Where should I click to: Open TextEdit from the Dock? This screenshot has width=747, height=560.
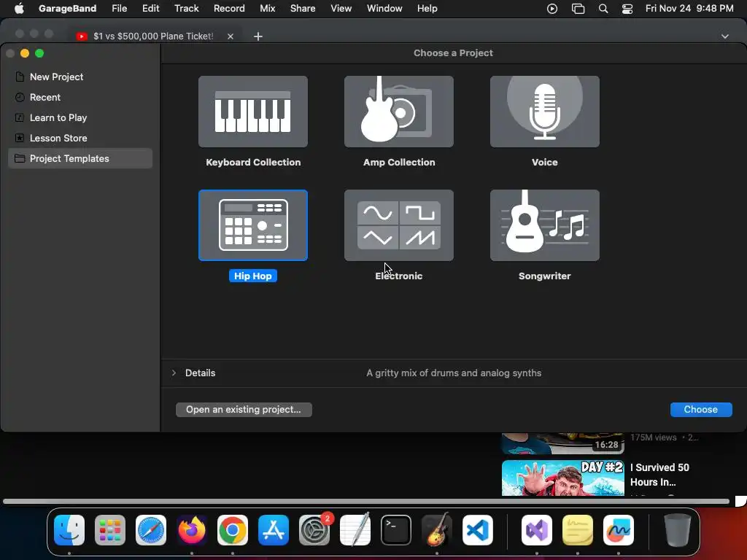pos(355,530)
